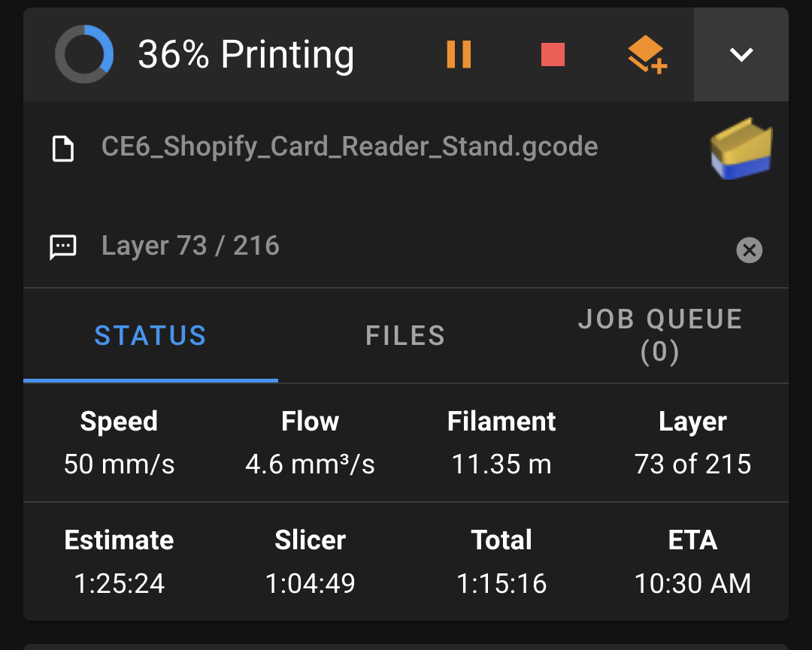Viewport: 812px width, 650px height.
Task: Click the blue progress underline bar
Action: coord(150,381)
